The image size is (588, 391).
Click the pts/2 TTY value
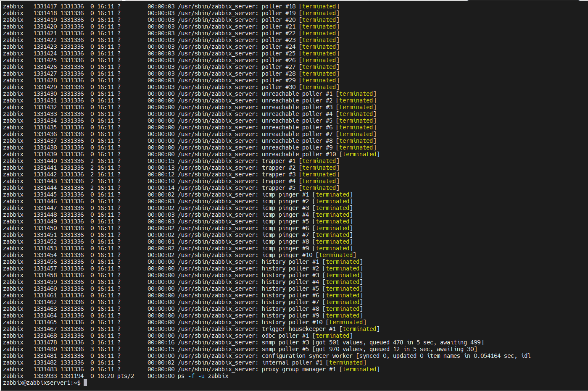click(x=125, y=376)
